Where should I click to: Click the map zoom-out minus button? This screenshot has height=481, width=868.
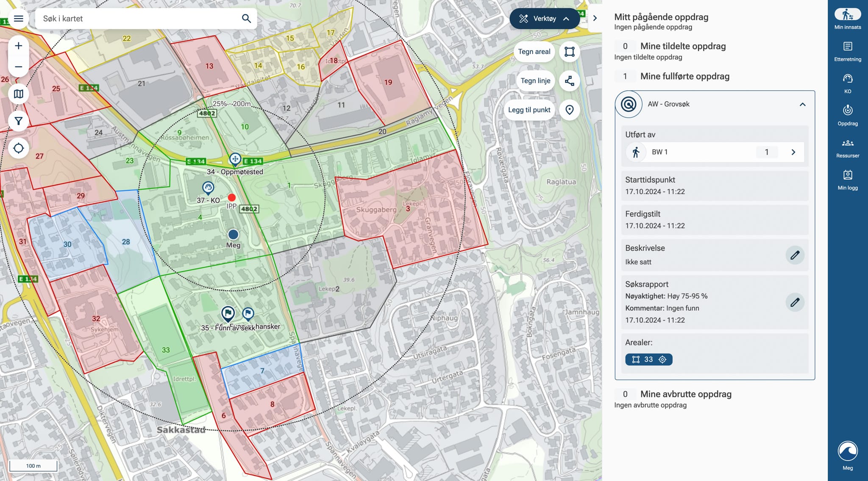click(18, 67)
